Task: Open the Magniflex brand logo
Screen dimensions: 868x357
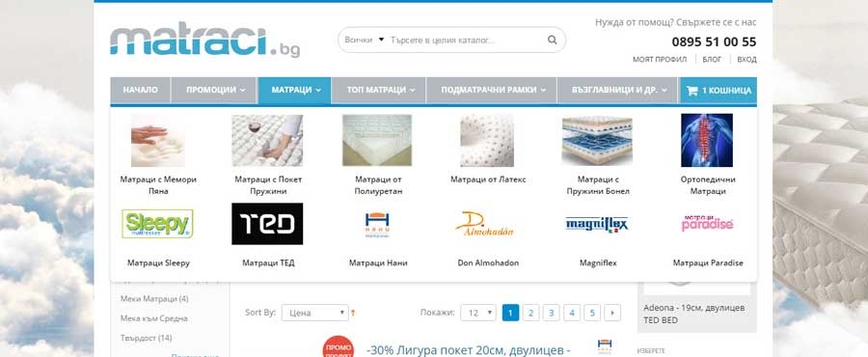Action: point(597,224)
